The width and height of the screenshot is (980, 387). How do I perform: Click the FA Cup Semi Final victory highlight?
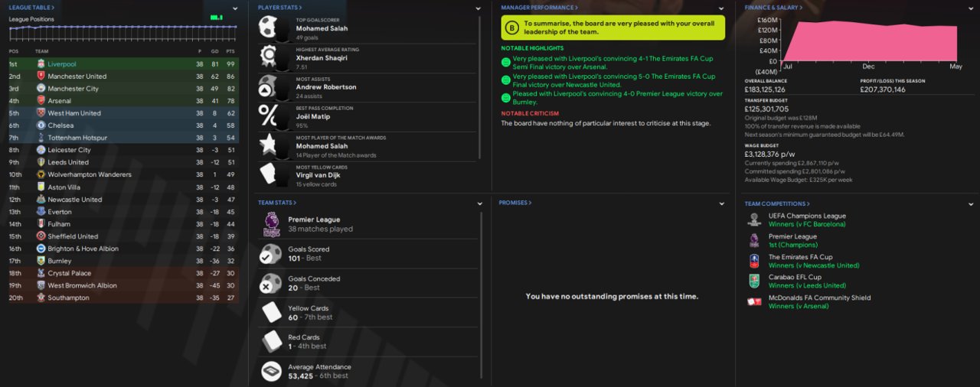(x=612, y=63)
